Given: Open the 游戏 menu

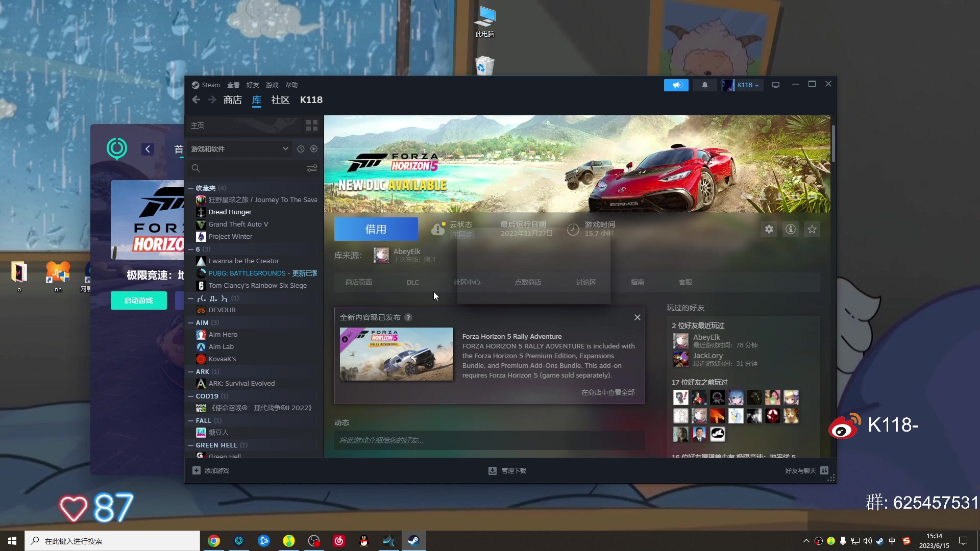Looking at the screenshot, I should tap(272, 85).
